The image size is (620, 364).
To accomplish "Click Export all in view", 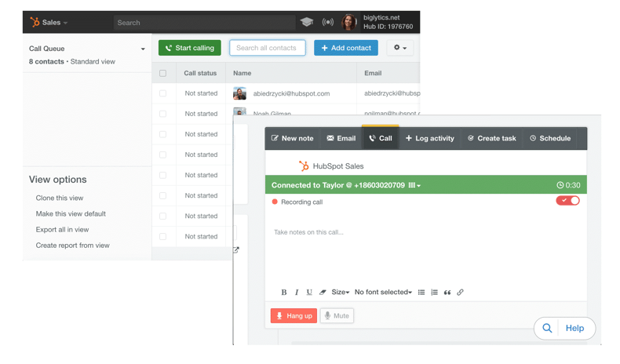I will 62,230.
